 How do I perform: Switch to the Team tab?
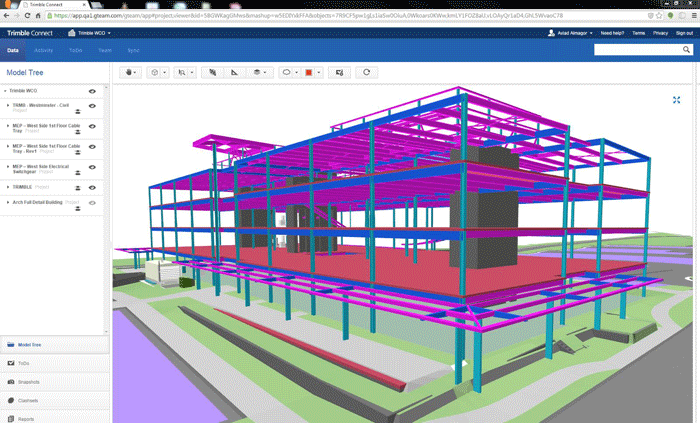pos(105,49)
